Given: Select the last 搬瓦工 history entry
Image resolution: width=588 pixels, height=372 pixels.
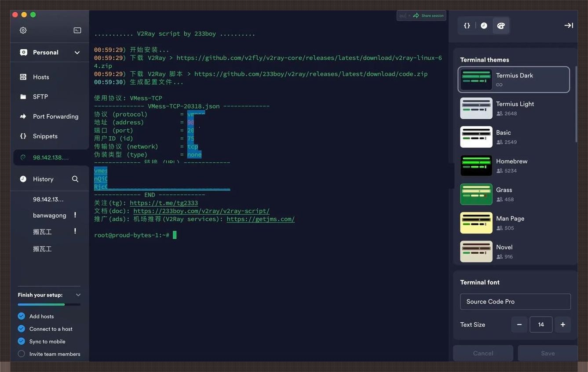Looking at the screenshot, I should coord(42,249).
